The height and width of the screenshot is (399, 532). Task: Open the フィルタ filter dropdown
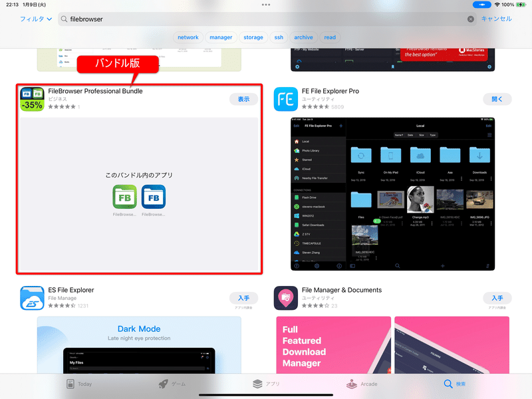tap(36, 19)
